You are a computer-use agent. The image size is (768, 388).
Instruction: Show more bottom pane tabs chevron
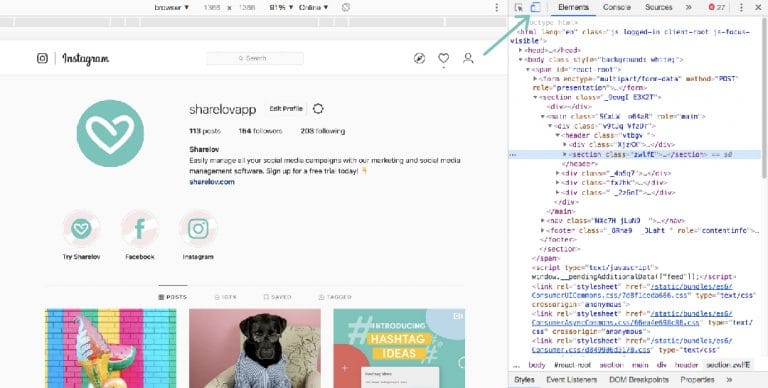pyautogui.click(x=729, y=380)
